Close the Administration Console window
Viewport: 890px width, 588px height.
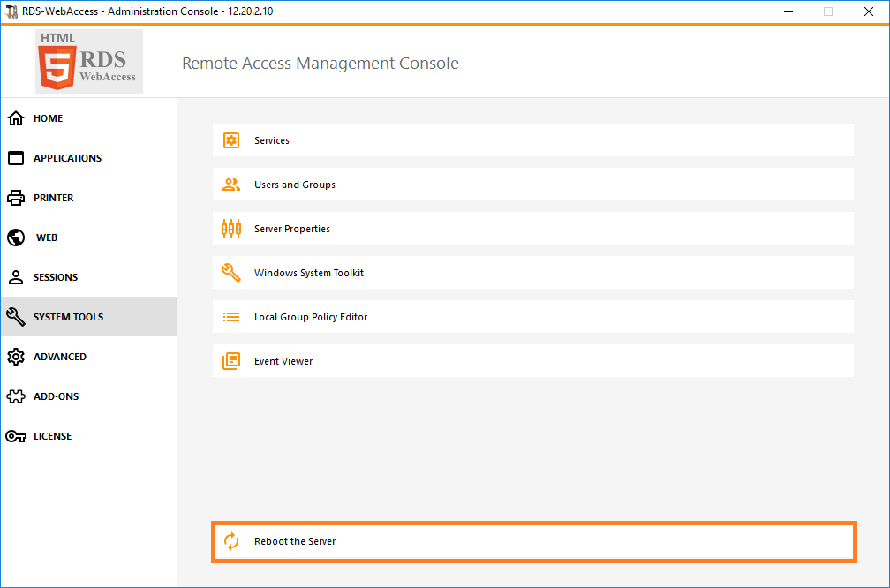(x=869, y=11)
